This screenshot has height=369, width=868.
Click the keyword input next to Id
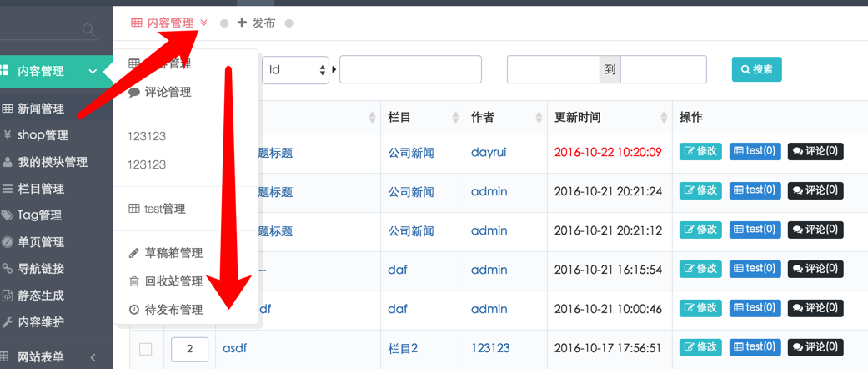pyautogui.click(x=410, y=70)
